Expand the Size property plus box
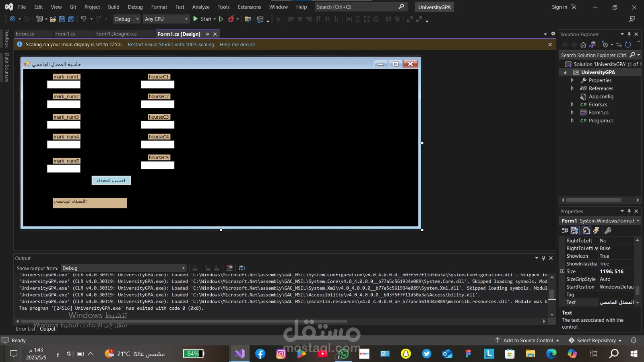The height and width of the screenshot is (362, 644). [x=563, y=271]
